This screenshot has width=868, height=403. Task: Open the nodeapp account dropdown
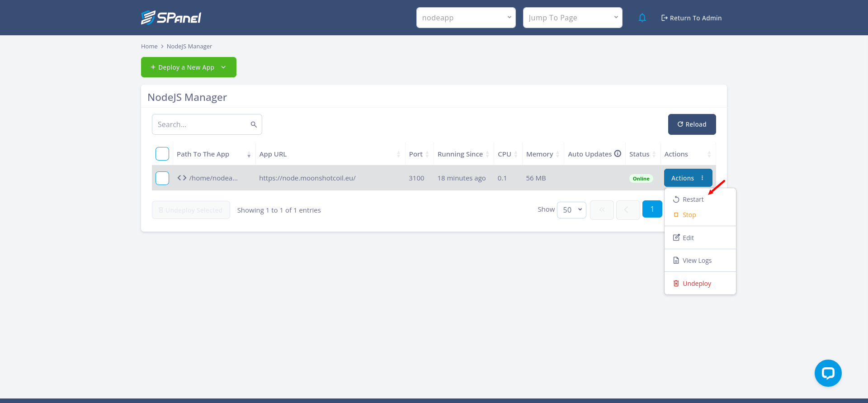coord(466,18)
